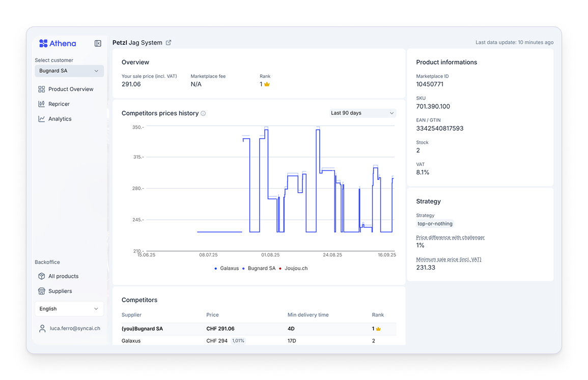Click the Price column header
The height and width of the screenshot is (380, 588).
pos(212,315)
